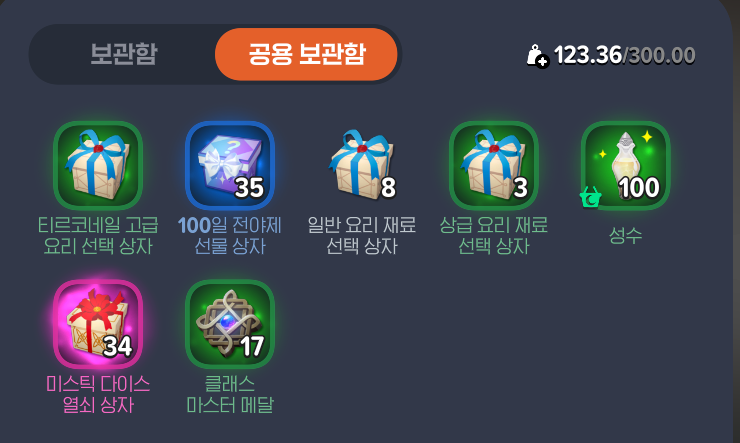Select the 클래스 마스터 메달 icon
The height and width of the screenshot is (443, 740).
point(230,324)
